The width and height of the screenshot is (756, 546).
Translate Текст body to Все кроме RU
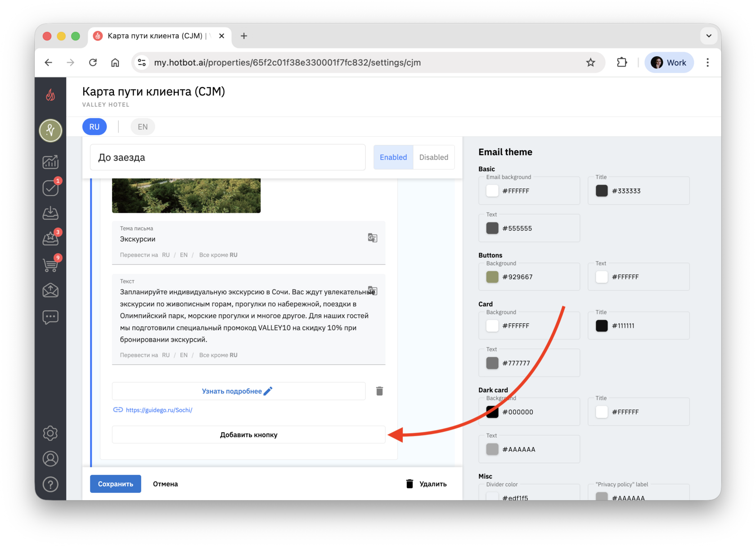(x=218, y=355)
